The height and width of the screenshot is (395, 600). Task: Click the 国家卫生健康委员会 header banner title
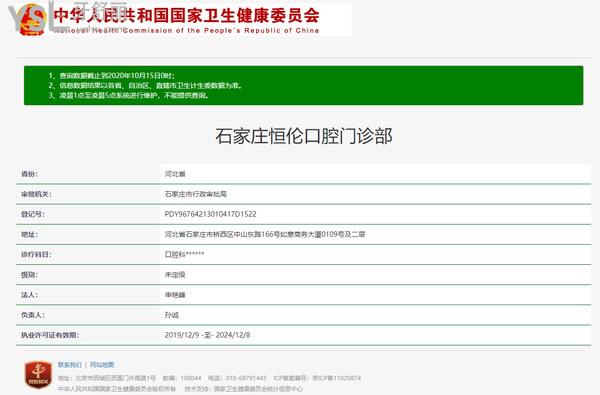pyautogui.click(x=186, y=15)
